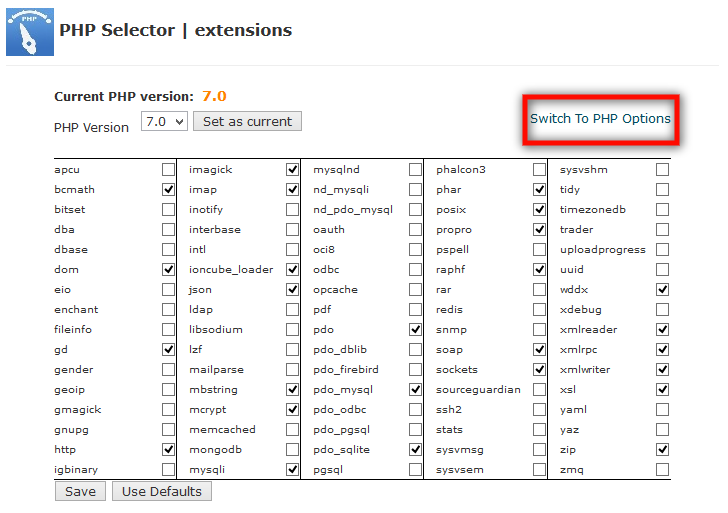Viewport: 728px width, 513px height.
Task: Check the sourceguardian extension box
Action: pos(540,390)
